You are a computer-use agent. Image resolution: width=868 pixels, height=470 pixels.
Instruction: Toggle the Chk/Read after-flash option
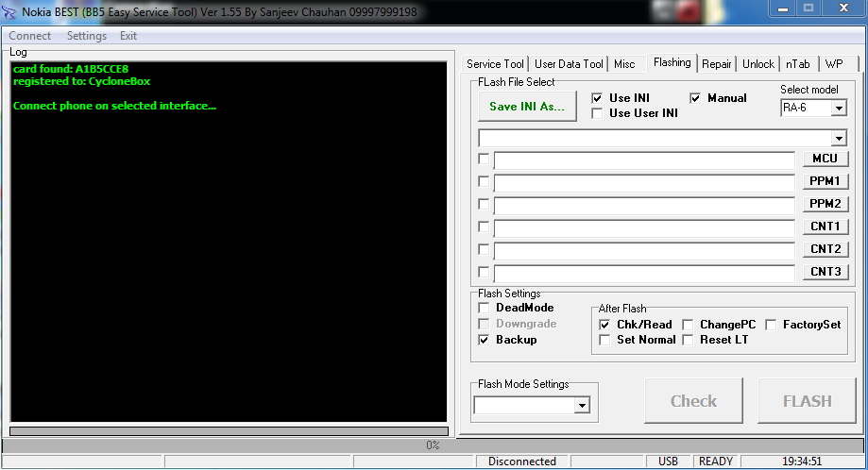[604, 325]
